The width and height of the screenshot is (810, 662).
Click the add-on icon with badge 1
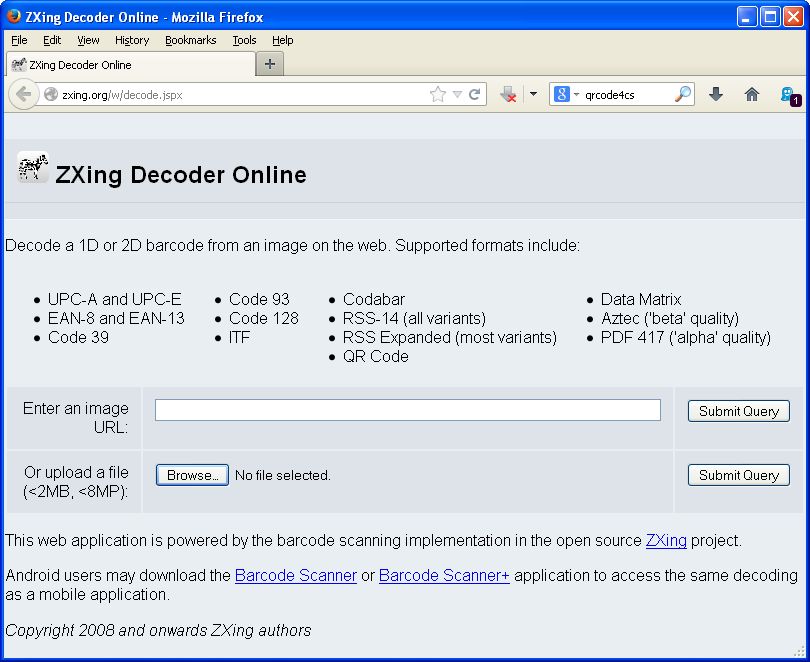pos(790,96)
